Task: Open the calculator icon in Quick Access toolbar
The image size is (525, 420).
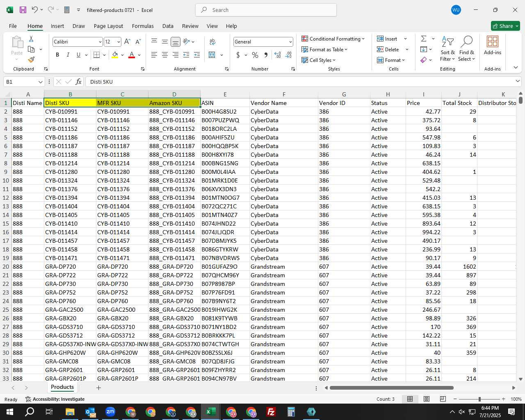Action: click(x=67, y=10)
